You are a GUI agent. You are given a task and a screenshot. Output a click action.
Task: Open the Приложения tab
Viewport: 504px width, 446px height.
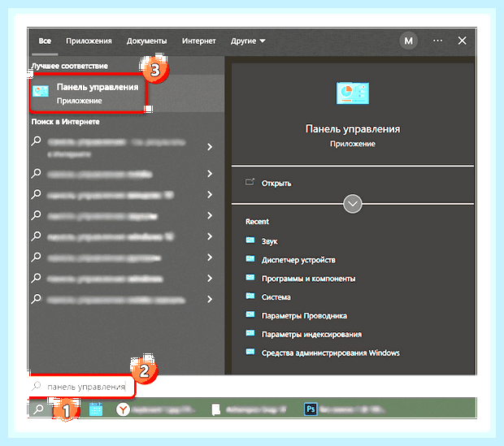click(x=89, y=41)
